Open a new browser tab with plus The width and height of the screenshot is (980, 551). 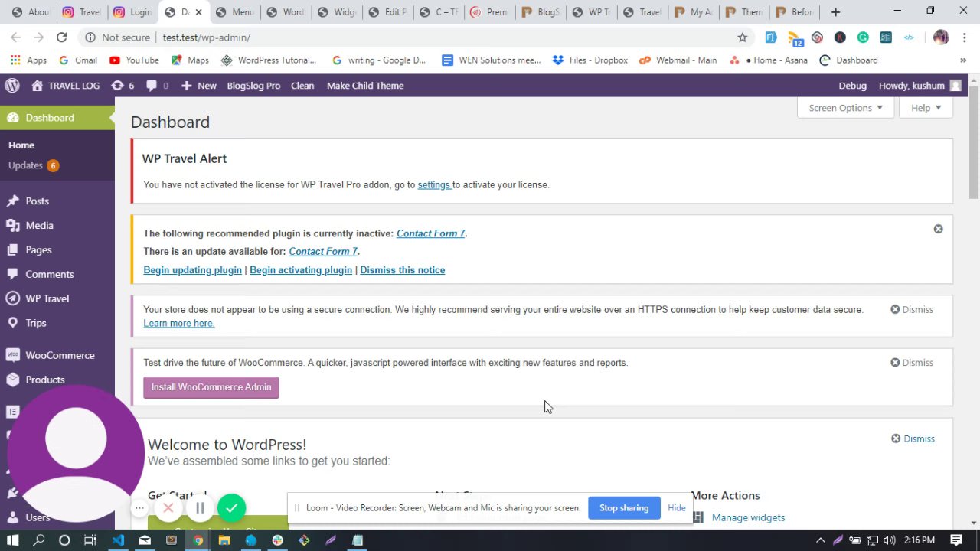(x=835, y=12)
